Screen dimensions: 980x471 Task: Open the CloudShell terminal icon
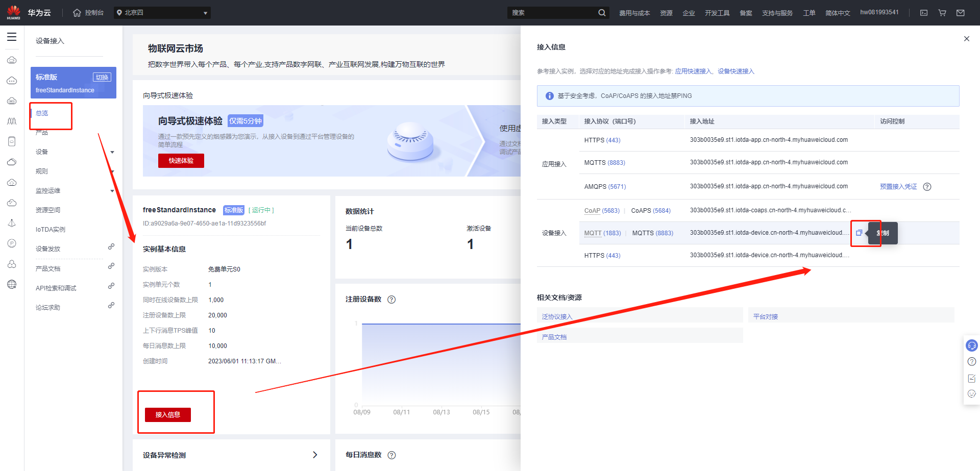click(924, 13)
